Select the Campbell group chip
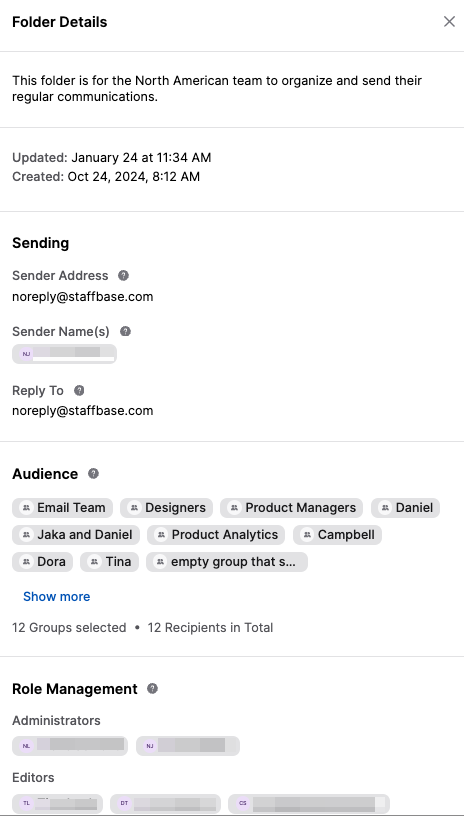464x816 pixels. coord(337,535)
